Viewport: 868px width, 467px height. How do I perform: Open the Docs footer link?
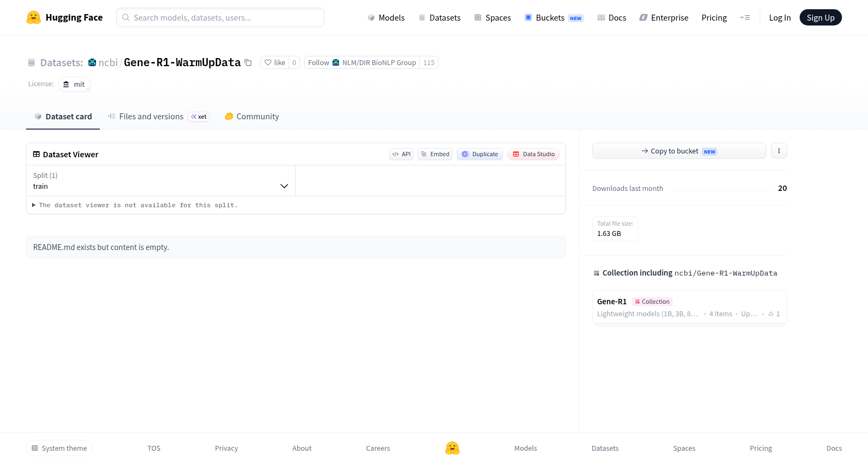pyautogui.click(x=834, y=448)
